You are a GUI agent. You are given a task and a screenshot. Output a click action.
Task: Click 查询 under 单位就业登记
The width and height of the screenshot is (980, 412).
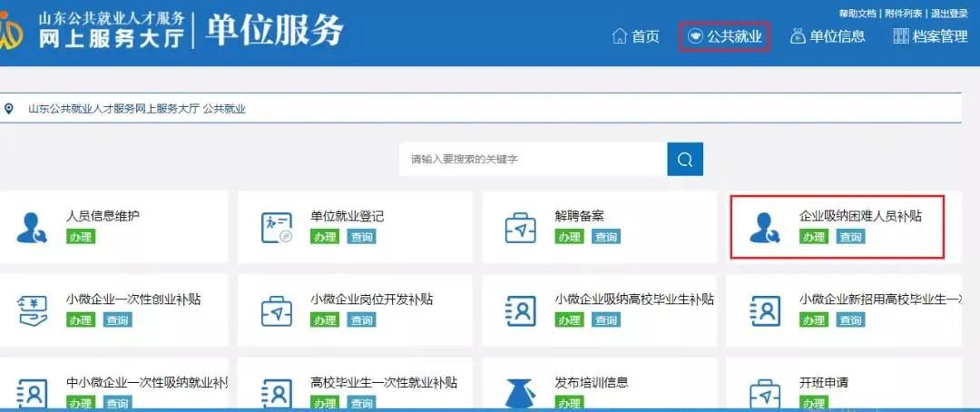361,237
